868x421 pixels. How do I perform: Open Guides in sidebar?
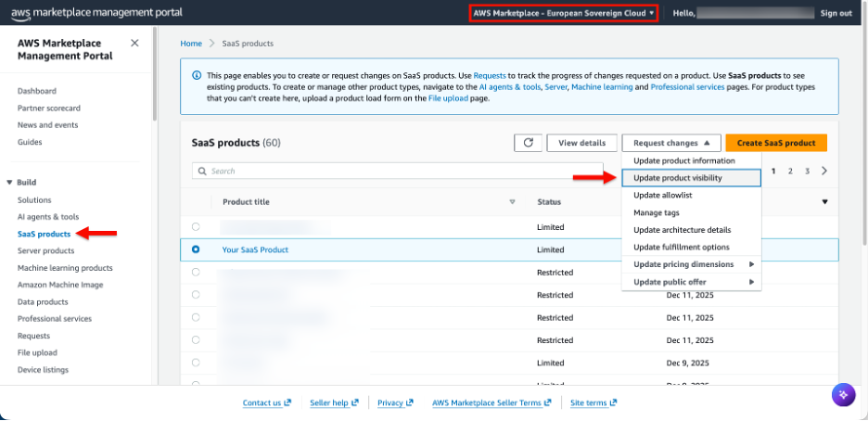click(30, 142)
